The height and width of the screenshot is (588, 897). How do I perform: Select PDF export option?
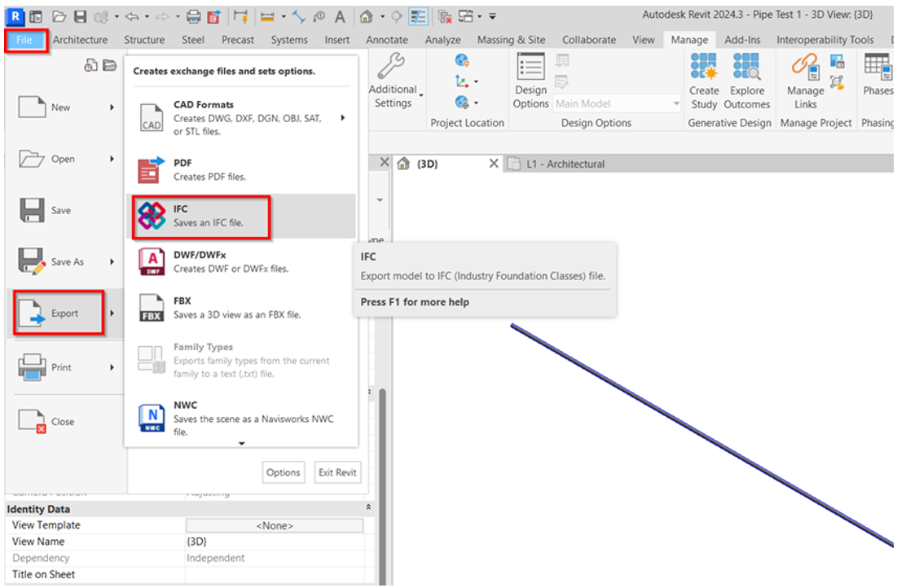click(241, 170)
